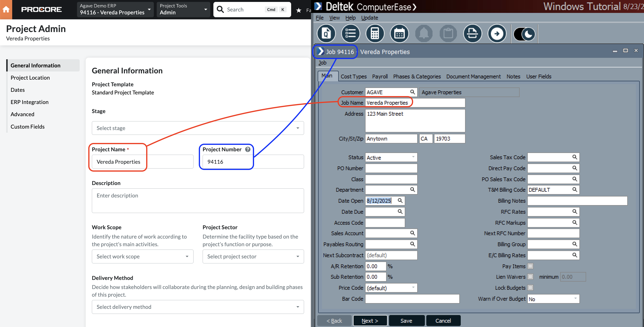The width and height of the screenshot is (644, 327).
Task: Click the Direct Pay Code lookup icon
Action: (x=574, y=168)
